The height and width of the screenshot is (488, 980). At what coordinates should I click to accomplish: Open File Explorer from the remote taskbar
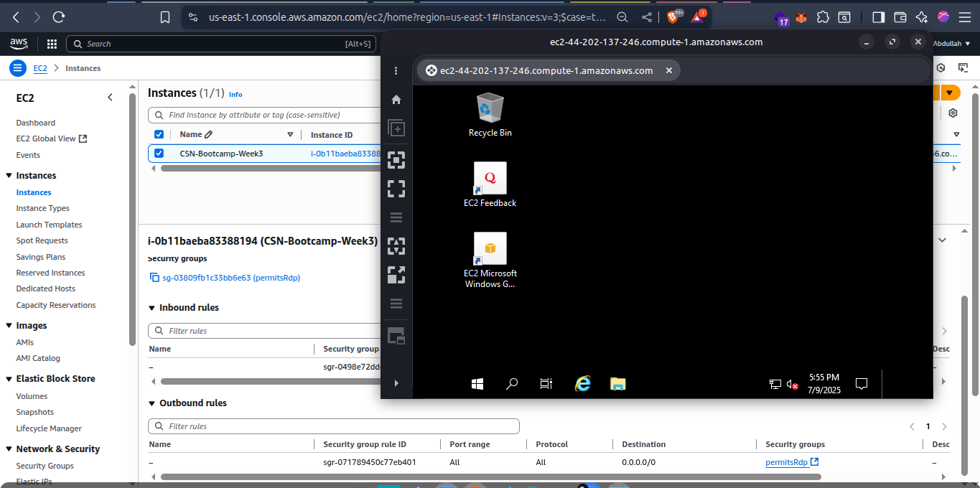coord(617,384)
